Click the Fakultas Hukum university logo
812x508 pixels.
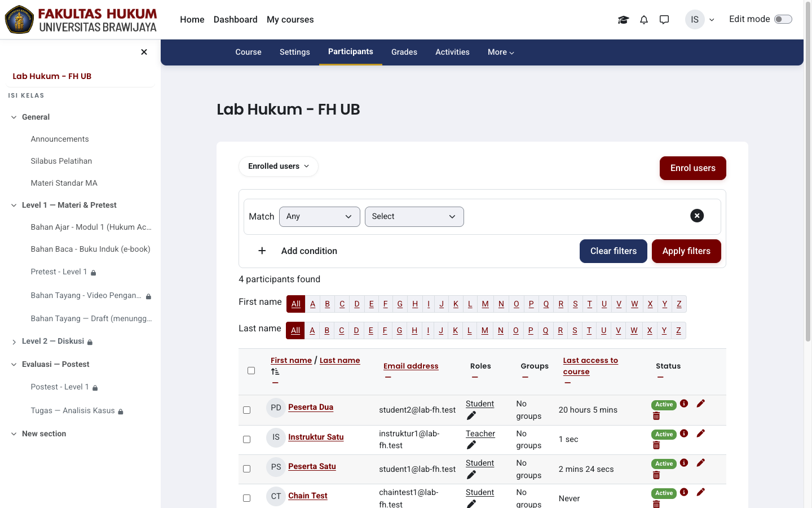click(81, 20)
